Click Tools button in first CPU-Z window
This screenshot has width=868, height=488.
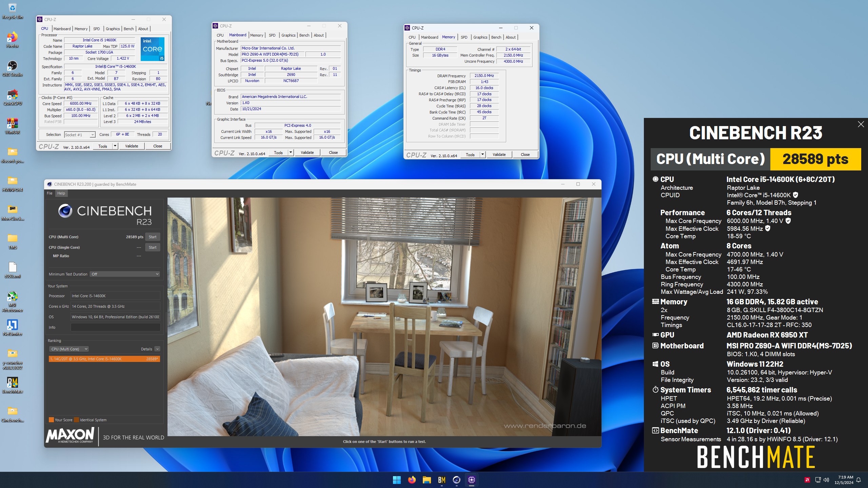tap(103, 146)
